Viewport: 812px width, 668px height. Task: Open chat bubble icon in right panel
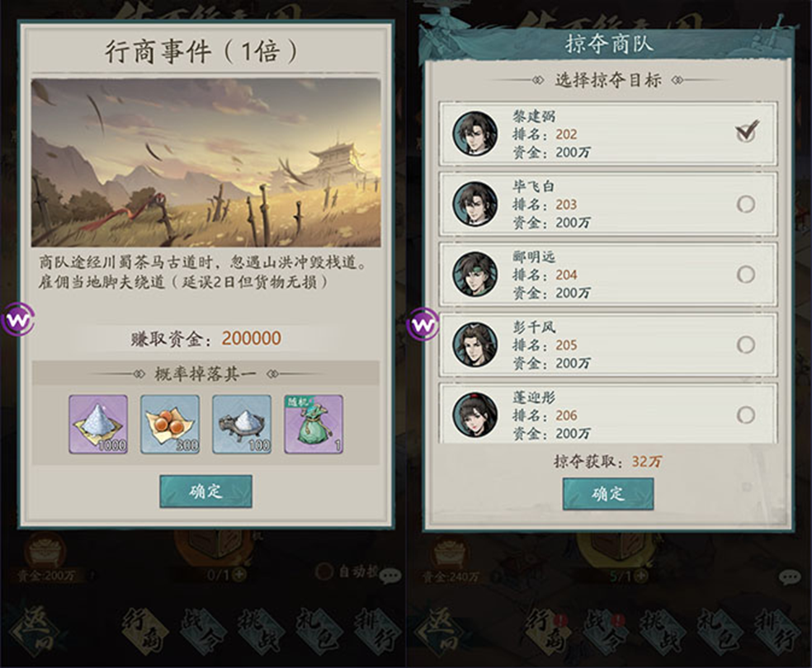click(x=789, y=577)
